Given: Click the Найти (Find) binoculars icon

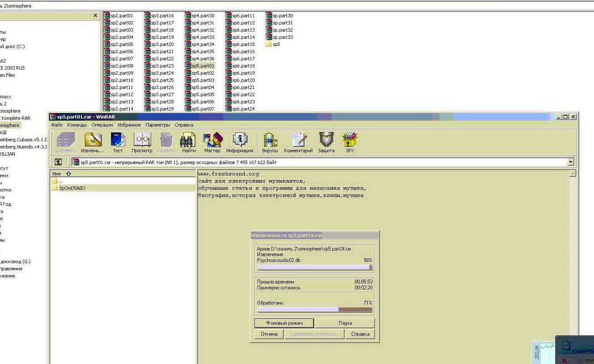Looking at the screenshot, I should 189,143.
